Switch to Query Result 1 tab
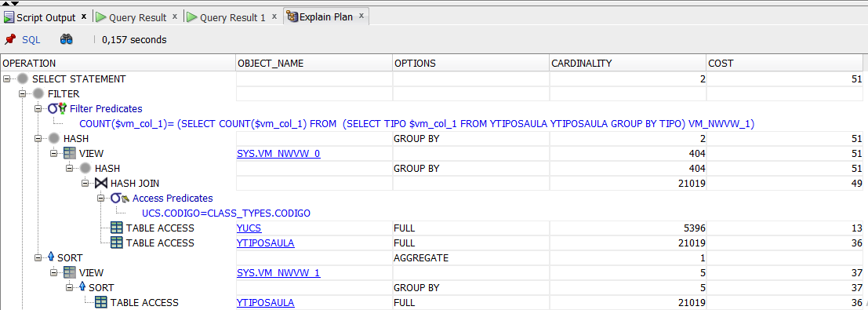 pos(233,17)
